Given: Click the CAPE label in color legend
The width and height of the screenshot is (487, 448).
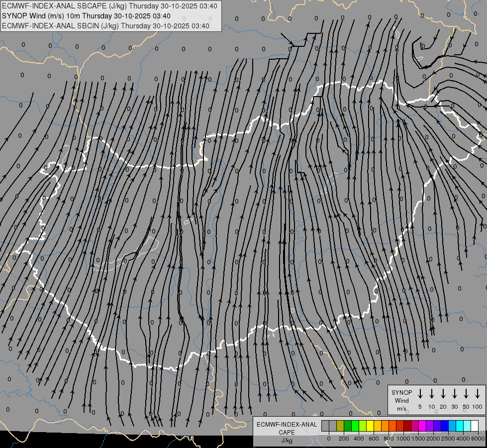Looking at the screenshot, I should tap(287, 432).
